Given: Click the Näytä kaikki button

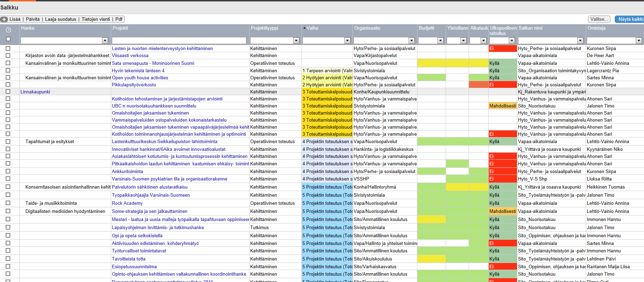Looking at the screenshot, I should pos(630,19).
